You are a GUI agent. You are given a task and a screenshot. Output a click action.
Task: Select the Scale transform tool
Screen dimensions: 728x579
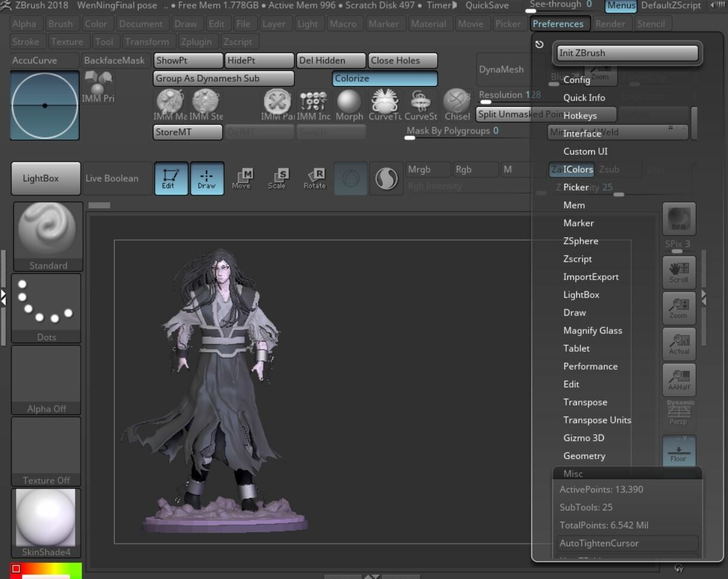[277, 178]
